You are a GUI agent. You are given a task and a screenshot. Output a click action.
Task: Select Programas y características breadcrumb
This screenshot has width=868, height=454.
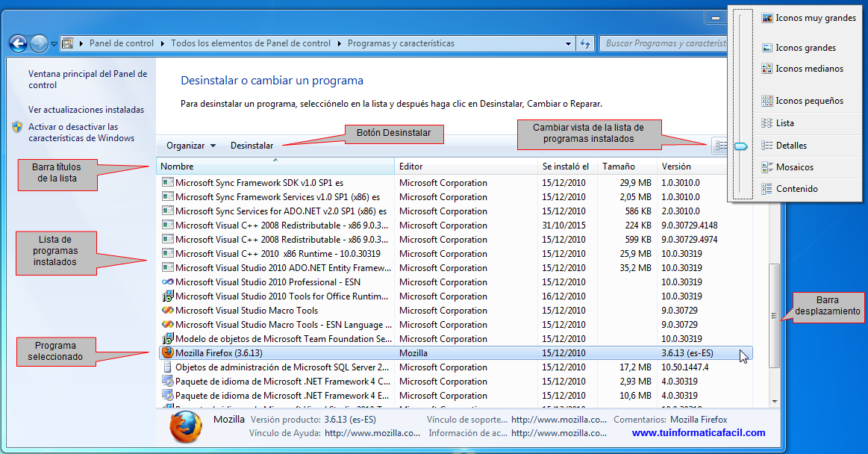coord(401,43)
